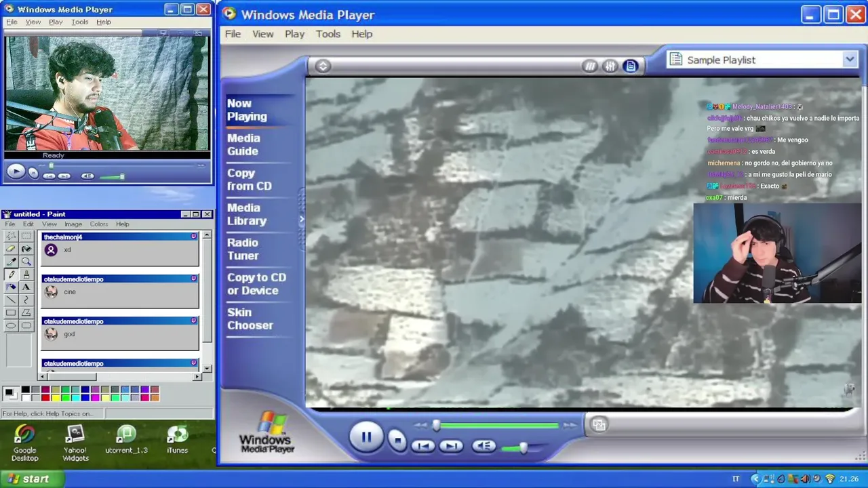Click the Windows start button
The width and height of the screenshot is (868, 488).
point(32,479)
